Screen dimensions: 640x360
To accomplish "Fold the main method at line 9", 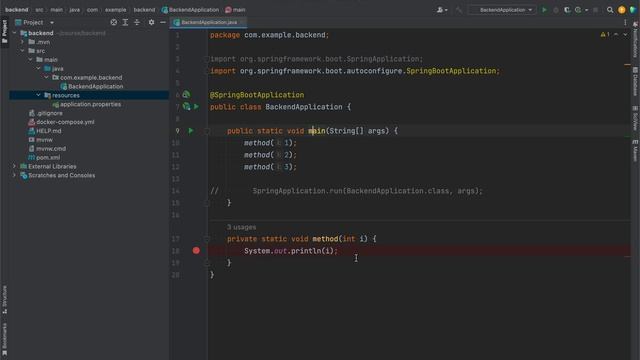I will [x=207, y=131].
